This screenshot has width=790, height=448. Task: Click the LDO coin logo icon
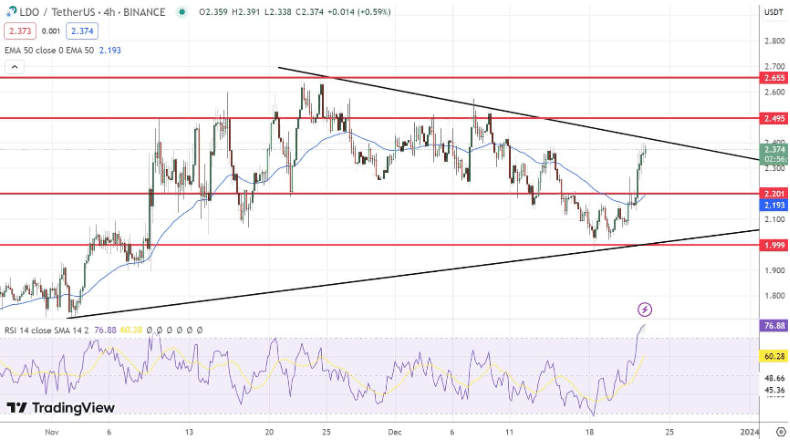(x=10, y=13)
